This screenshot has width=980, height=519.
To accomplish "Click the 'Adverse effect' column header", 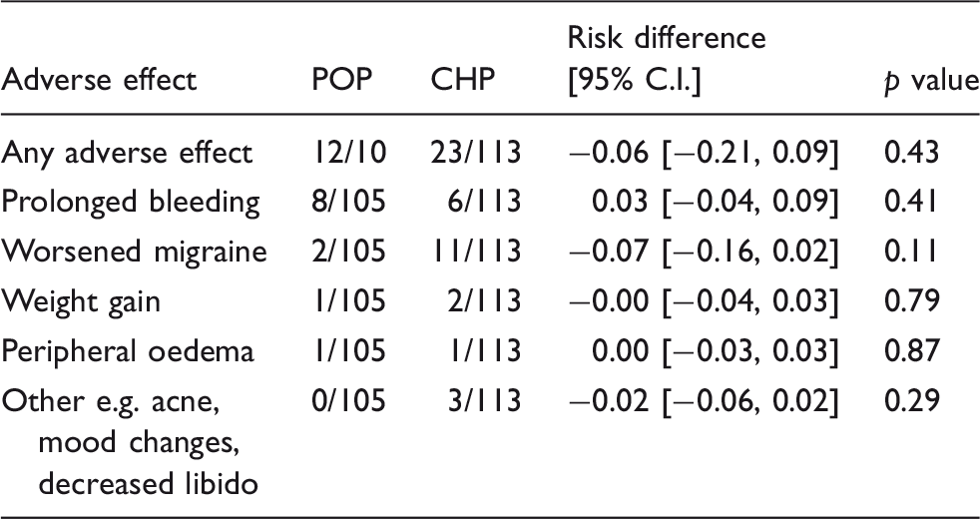I will 99,81.
